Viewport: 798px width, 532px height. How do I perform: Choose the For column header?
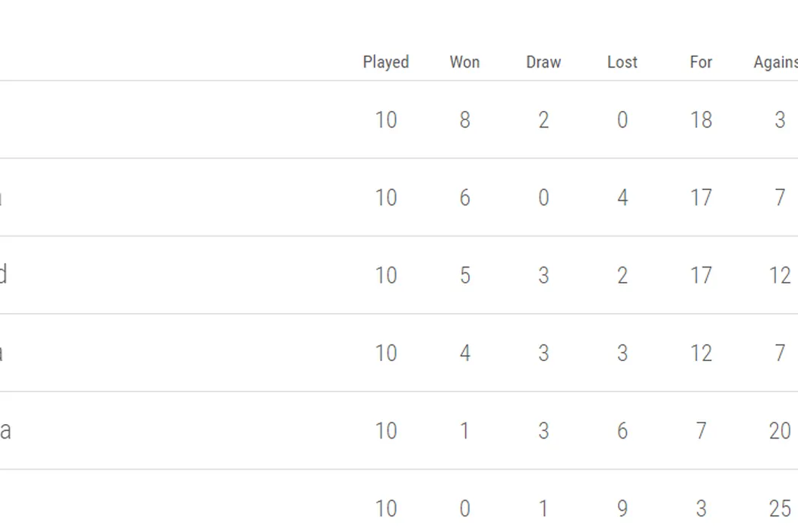coord(701,62)
